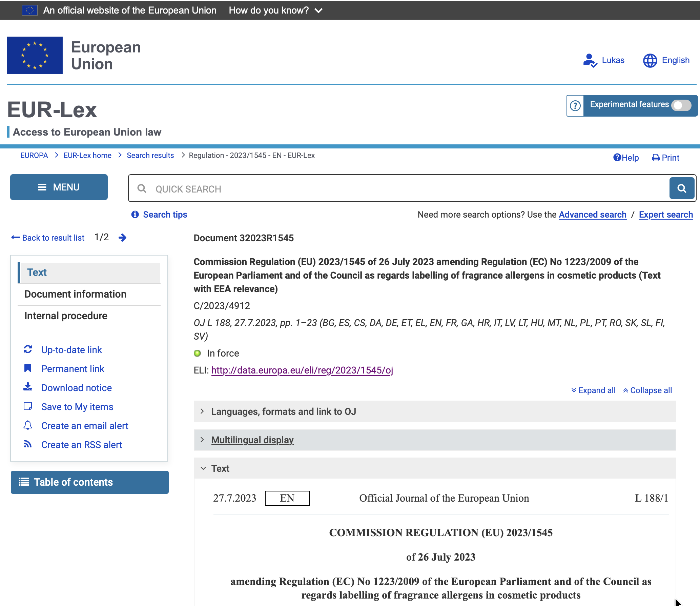This screenshot has height=606, width=700.
Task: Click the C/2023/4912 reference text
Action: click(222, 306)
